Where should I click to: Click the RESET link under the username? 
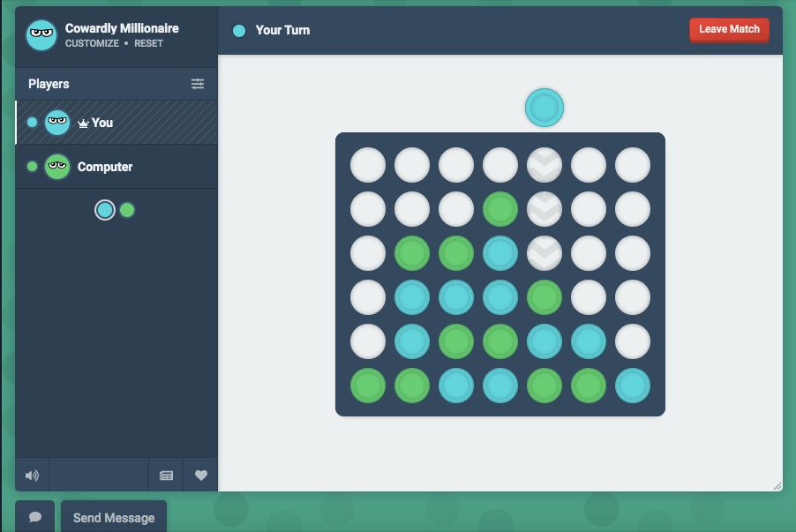coord(148,43)
